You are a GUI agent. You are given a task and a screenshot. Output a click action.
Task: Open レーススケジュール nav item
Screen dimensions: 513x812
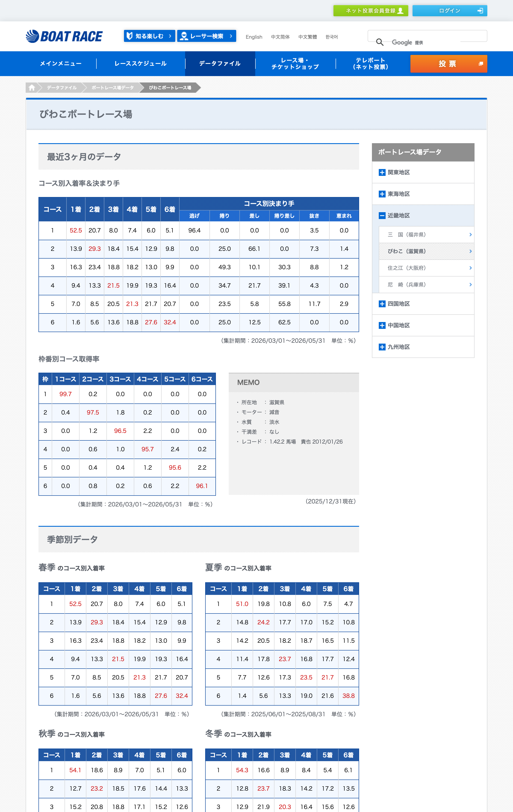(141, 64)
